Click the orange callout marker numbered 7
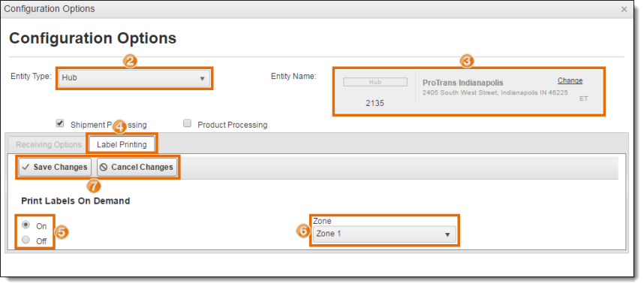 pos(94,186)
